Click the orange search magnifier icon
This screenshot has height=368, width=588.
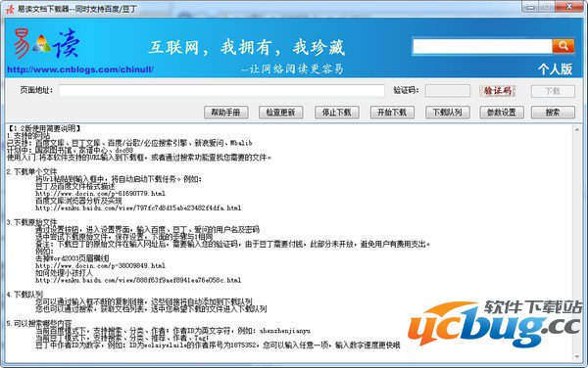(x=563, y=46)
